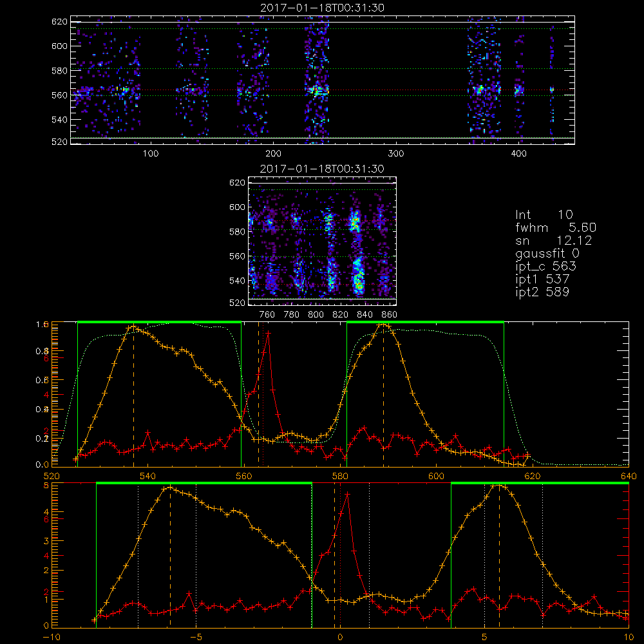Click the 800 tick label of the middle plot
Image resolution: width=644 pixels, height=644 pixels.
tap(316, 315)
